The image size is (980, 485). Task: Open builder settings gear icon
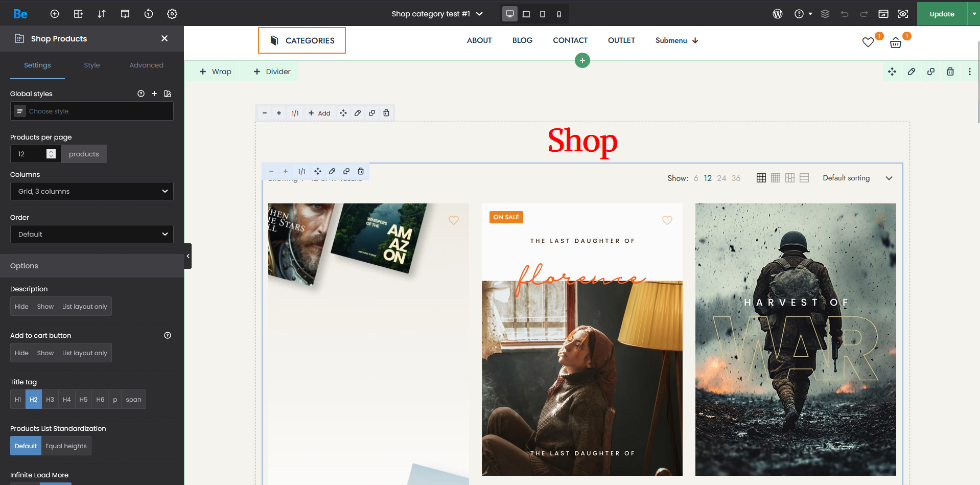172,14
